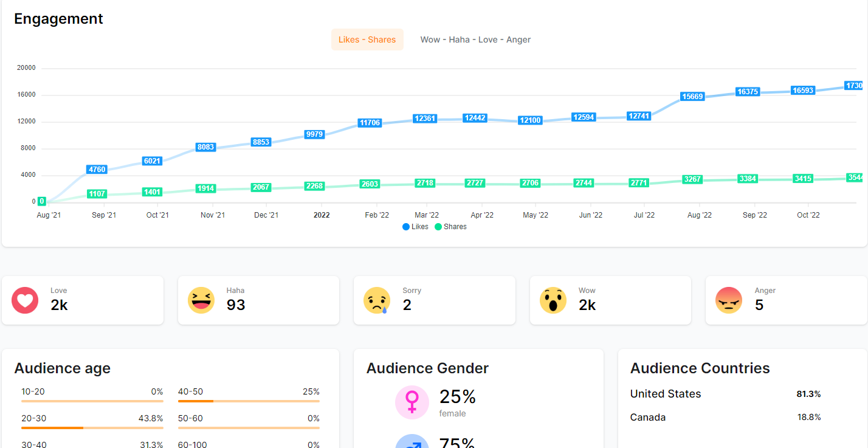The width and height of the screenshot is (868, 448).
Task: Click the 40-50 age progress bar
Action: point(249,401)
